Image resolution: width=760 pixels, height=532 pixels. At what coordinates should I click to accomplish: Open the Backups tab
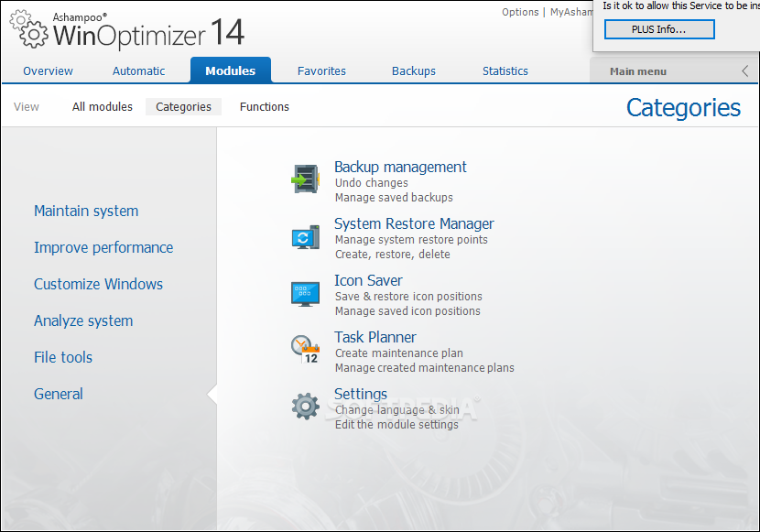click(x=414, y=71)
